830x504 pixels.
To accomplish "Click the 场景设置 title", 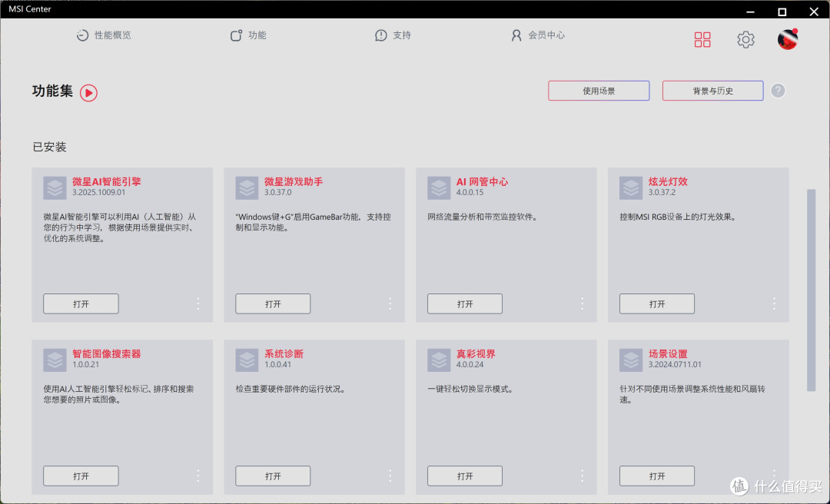I will [668, 353].
